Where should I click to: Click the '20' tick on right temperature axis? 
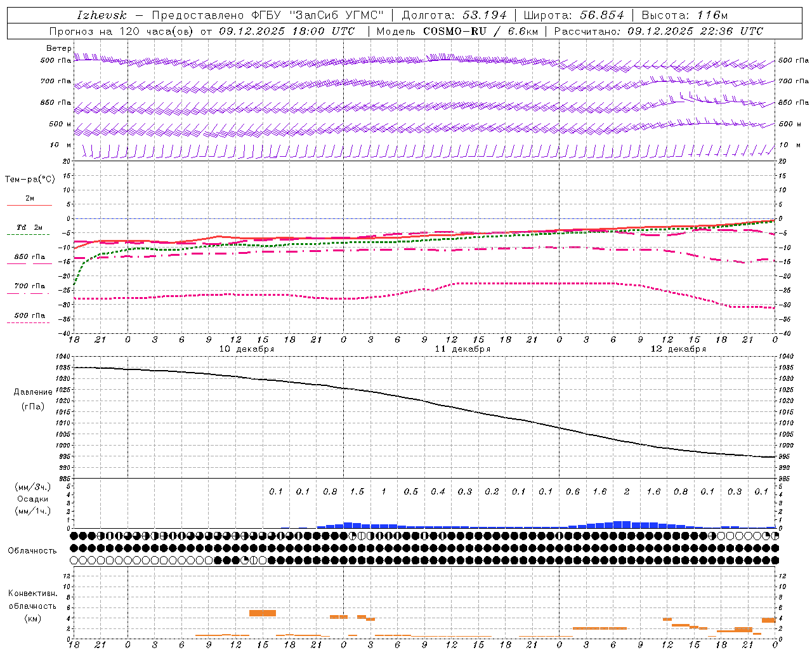(x=782, y=161)
